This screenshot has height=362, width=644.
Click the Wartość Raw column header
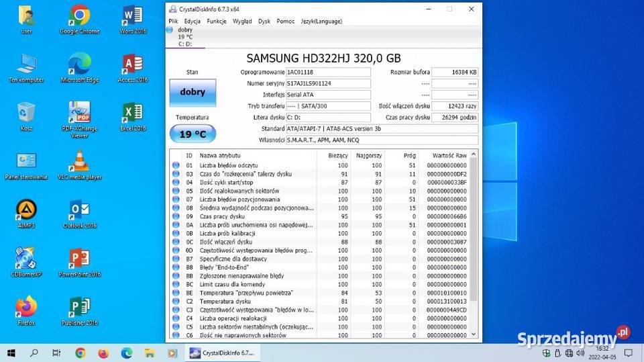coord(443,156)
